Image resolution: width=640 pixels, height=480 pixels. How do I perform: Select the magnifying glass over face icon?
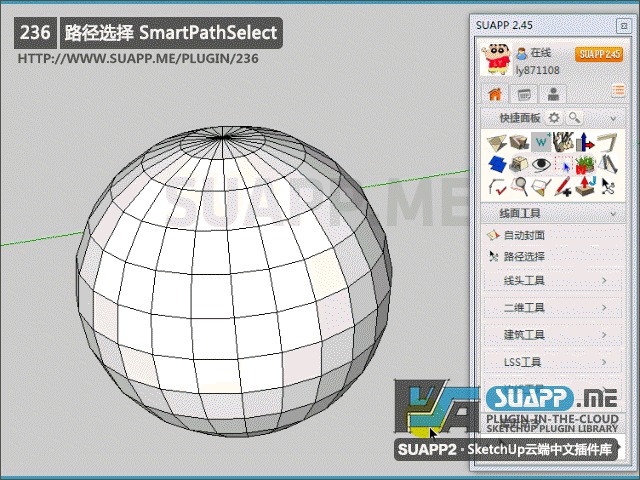[x=519, y=187]
